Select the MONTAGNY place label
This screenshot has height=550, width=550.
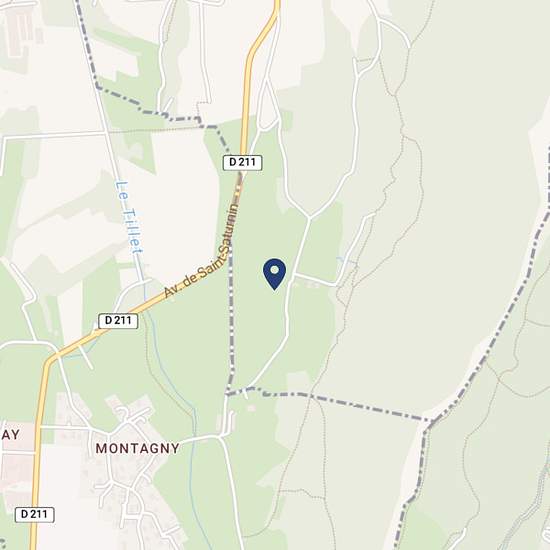click(x=138, y=448)
